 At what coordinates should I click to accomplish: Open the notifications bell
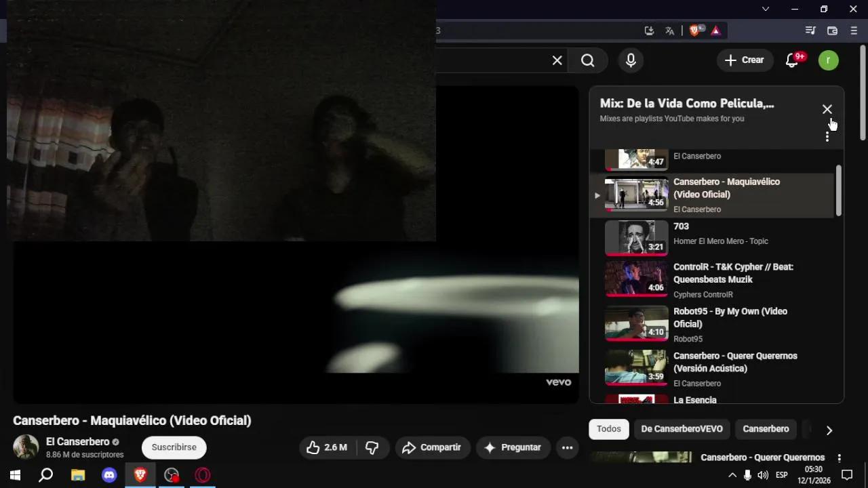pyautogui.click(x=791, y=60)
